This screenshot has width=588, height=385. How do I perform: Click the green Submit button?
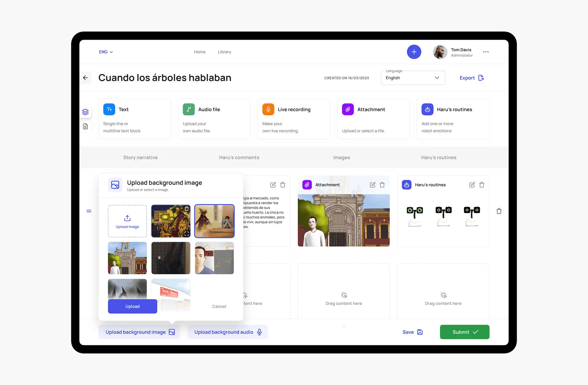[x=464, y=332]
